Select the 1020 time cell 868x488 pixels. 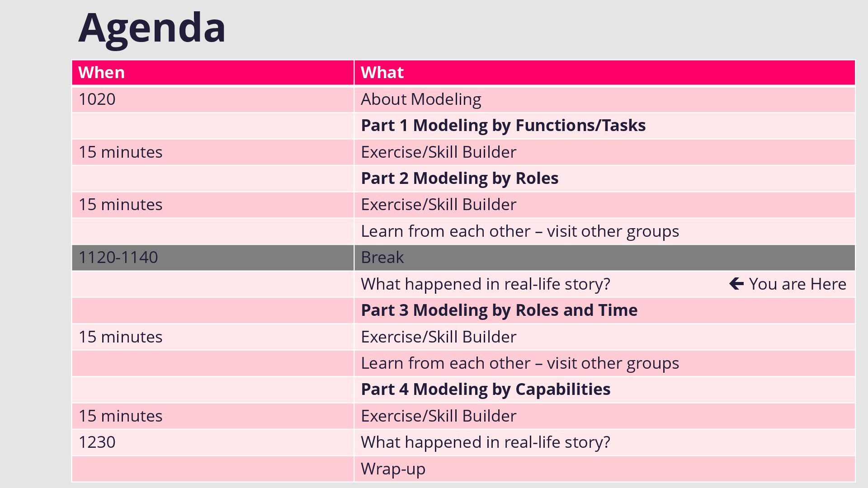click(x=213, y=99)
